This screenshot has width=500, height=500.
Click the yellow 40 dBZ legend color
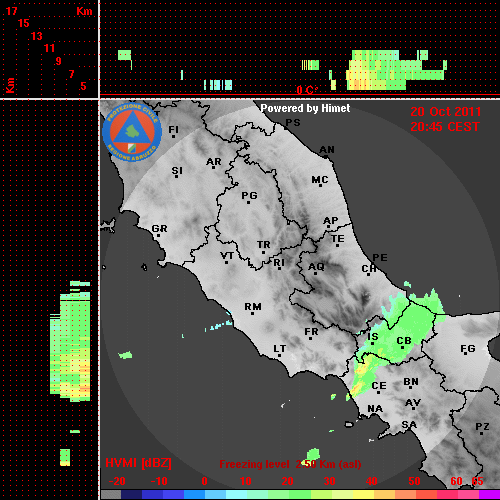(364, 494)
